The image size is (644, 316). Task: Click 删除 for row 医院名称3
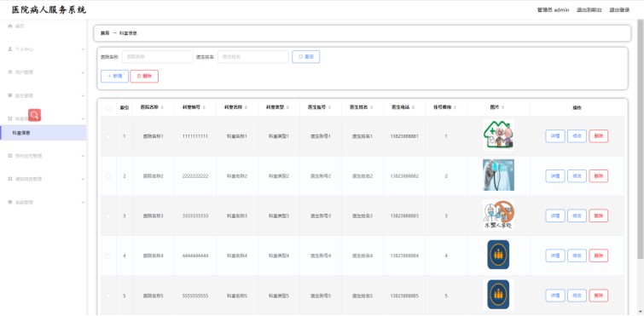click(599, 216)
